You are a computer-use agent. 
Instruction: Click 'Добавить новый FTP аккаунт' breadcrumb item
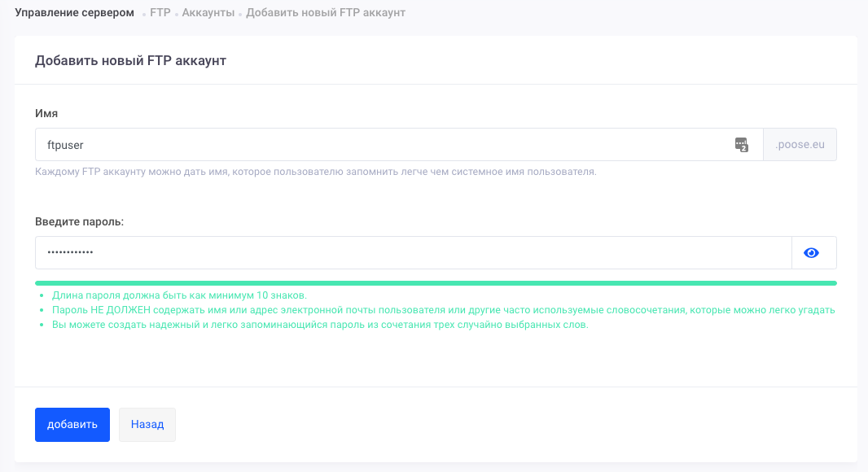(x=325, y=13)
